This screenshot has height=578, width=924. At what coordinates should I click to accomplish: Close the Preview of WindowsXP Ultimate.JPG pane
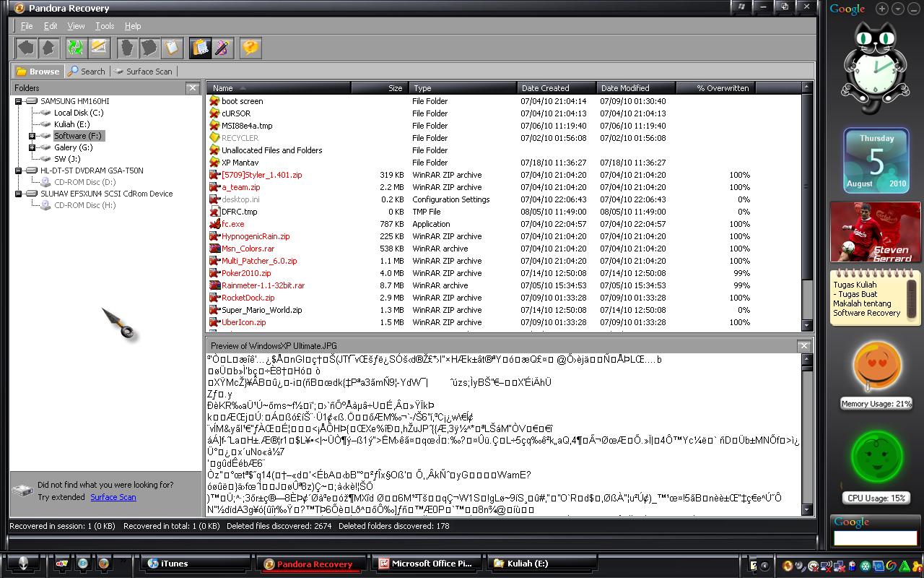(x=803, y=345)
